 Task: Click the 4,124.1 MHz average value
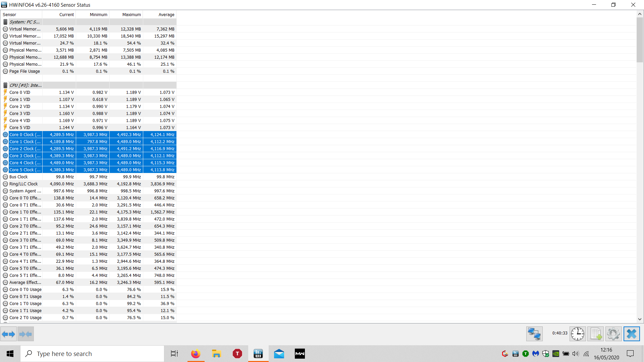(x=162, y=134)
